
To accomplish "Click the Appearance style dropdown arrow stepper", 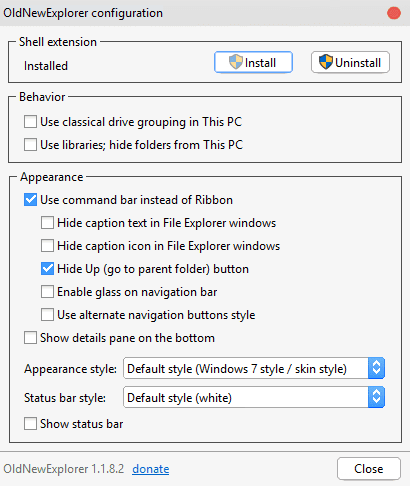I will [x=377, y=368].
